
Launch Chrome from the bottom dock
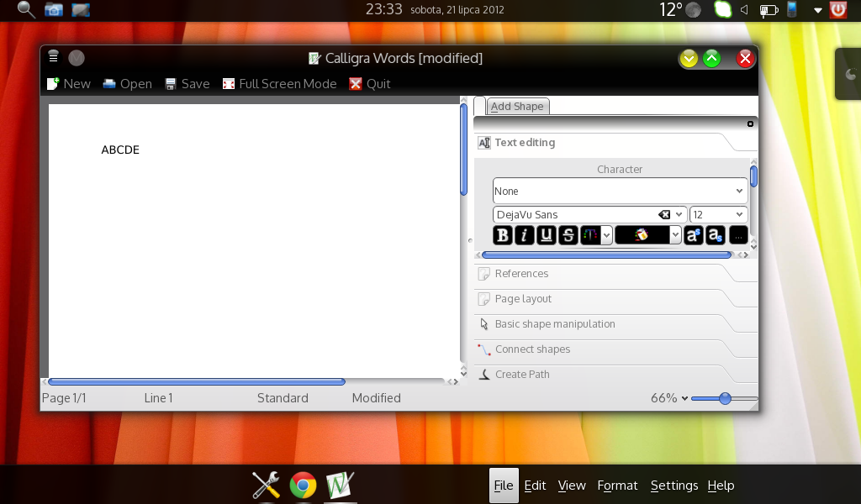coord(303,486)
